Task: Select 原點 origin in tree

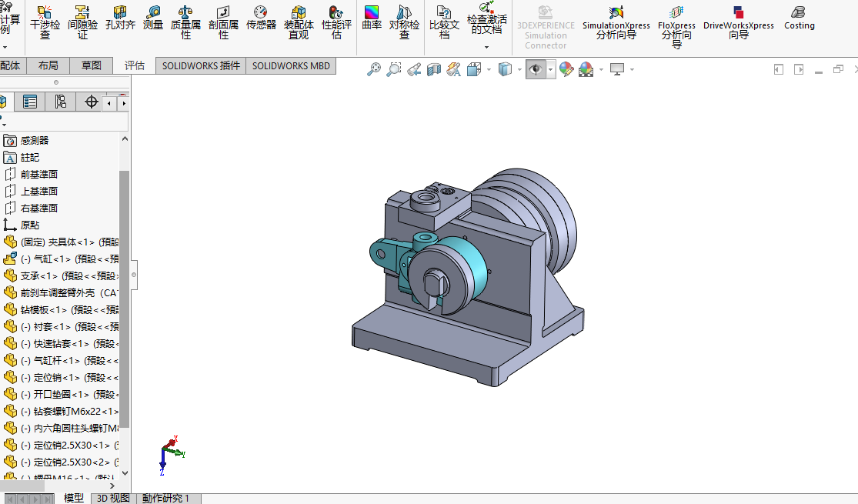Action: point(30,225)
